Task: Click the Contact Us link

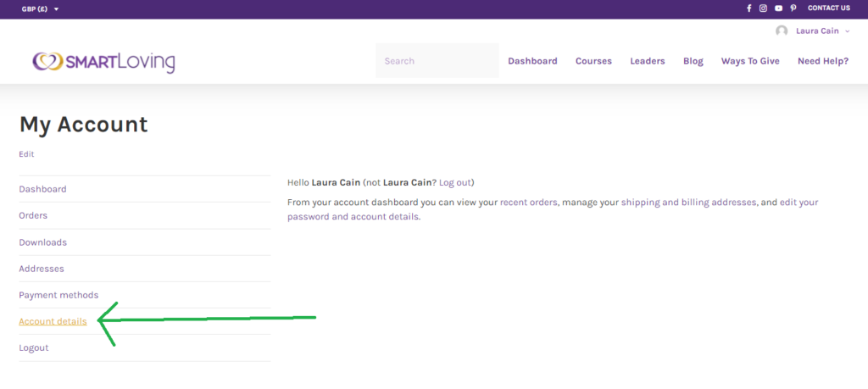Action: click(828, 8)
